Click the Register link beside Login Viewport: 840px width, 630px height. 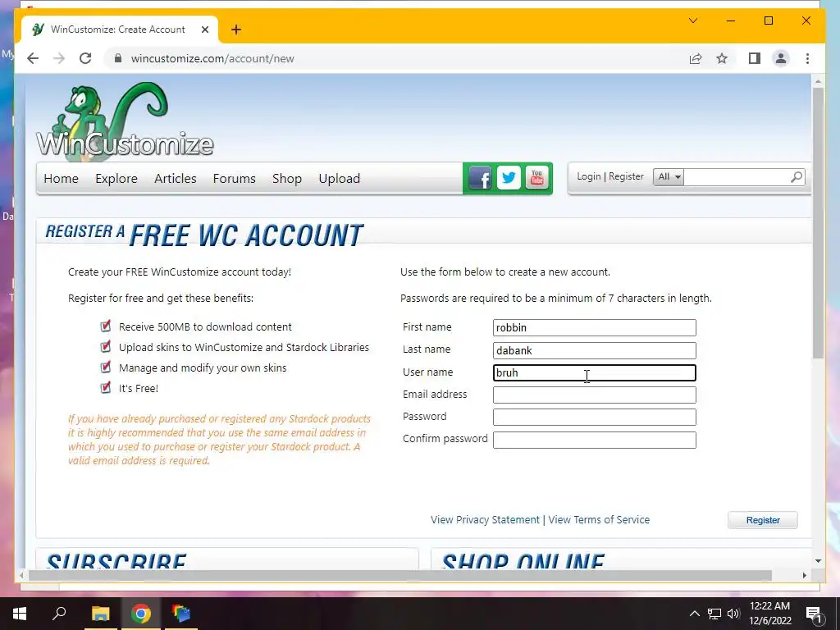pos(626,176)
